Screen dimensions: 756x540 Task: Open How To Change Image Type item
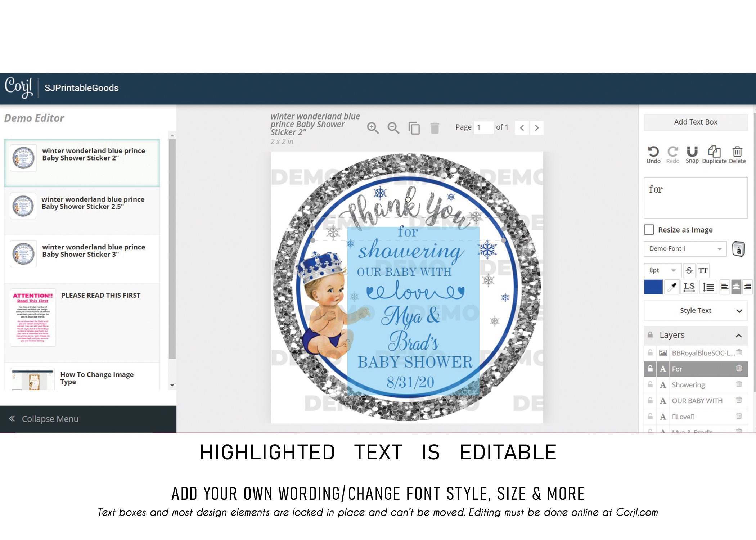(82, 377)
